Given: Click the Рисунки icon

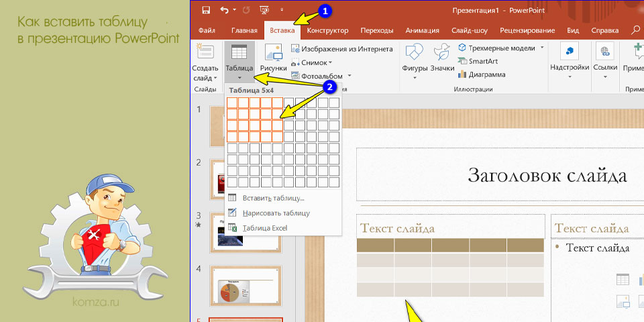Looking at the screenshot, I should [274, 52].
